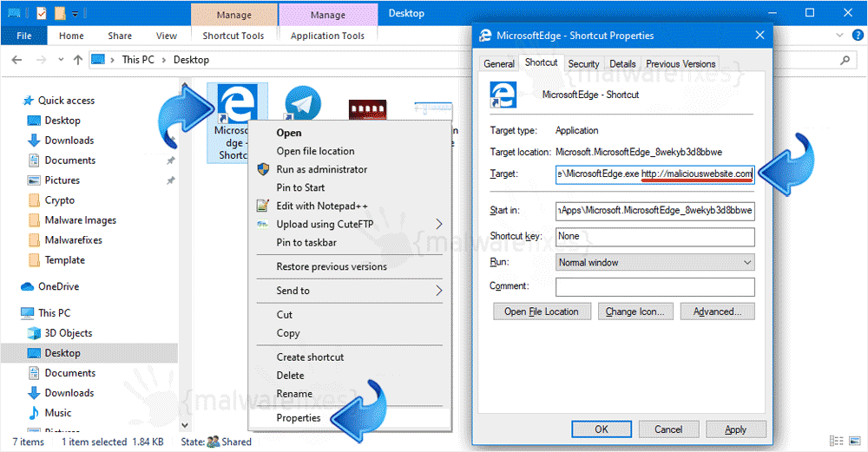The width and height of the screenshot is (868, 452).
Task: Click the Documents icon under Quick access
Action: tap(35, 160)
